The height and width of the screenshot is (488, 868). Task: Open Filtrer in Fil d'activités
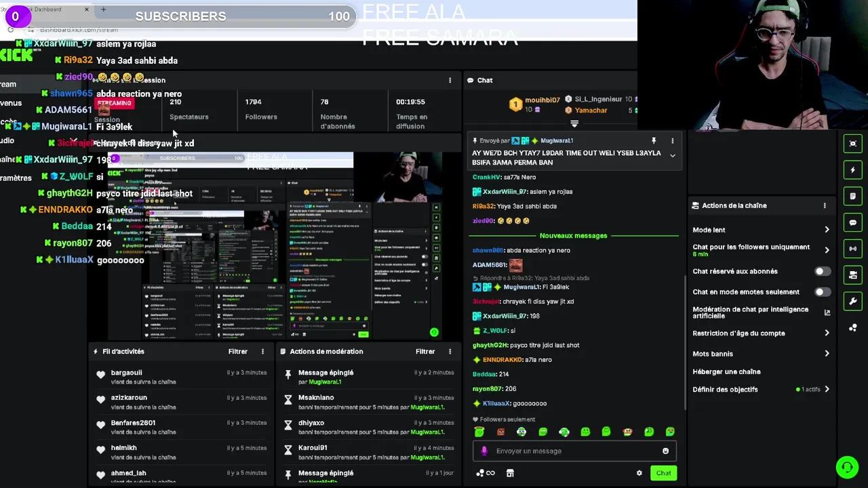238,351
